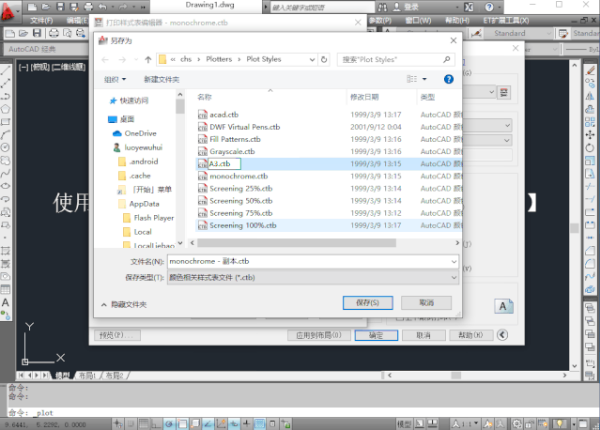Viewport: 600px width, 430px height.
Task: Click the AutoCAD application logo
Action: click(8, 11)
